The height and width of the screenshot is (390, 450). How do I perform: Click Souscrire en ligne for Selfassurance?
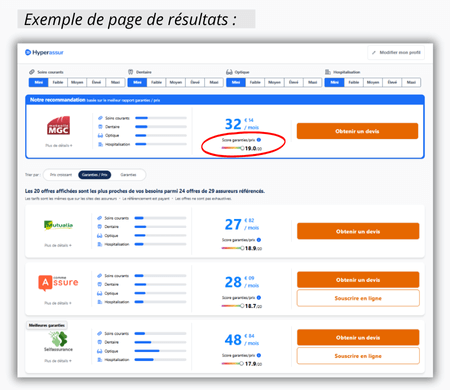point(358,356)
